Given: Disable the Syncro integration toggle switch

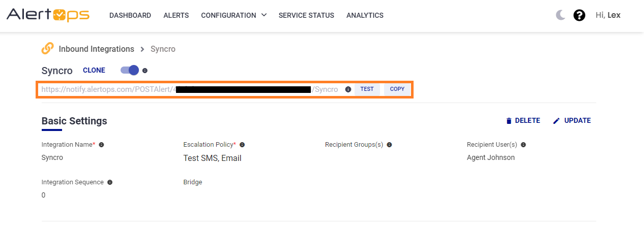Looking at the screenshot, I should pos(130,70).
